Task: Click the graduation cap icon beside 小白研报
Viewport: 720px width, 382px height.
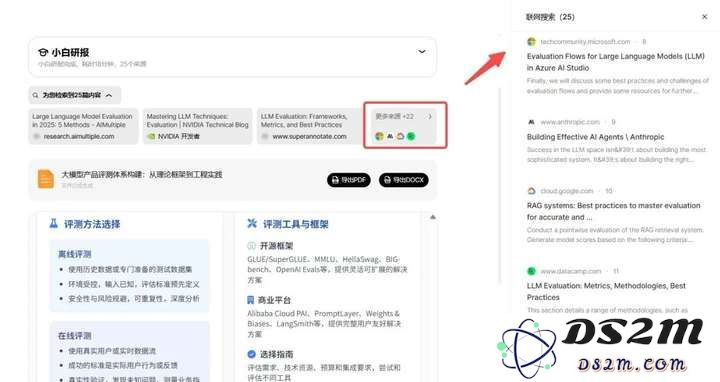Action: click(x=43, y=53)
